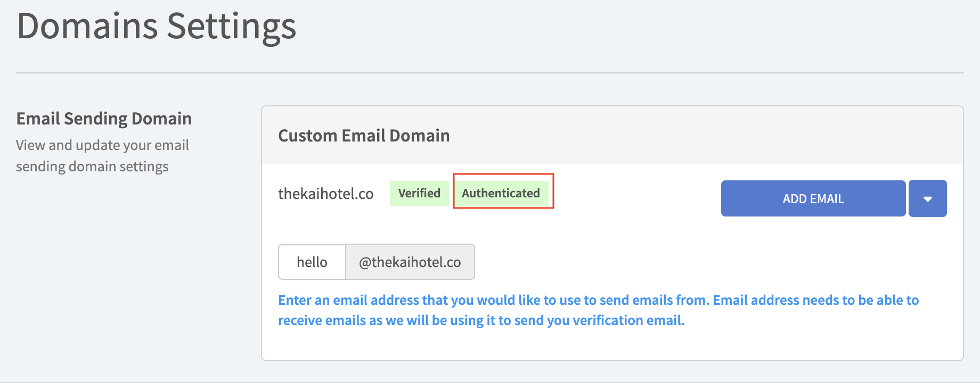Click the "View and update your email" line
The height and width of the screenshot is (383, 980).
pyautogui.click(x=102, y=145)
